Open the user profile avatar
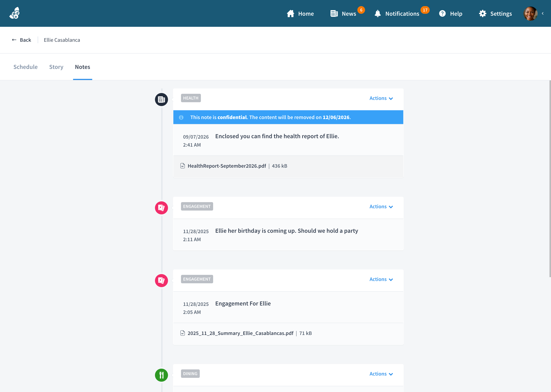 coord(530,14)
